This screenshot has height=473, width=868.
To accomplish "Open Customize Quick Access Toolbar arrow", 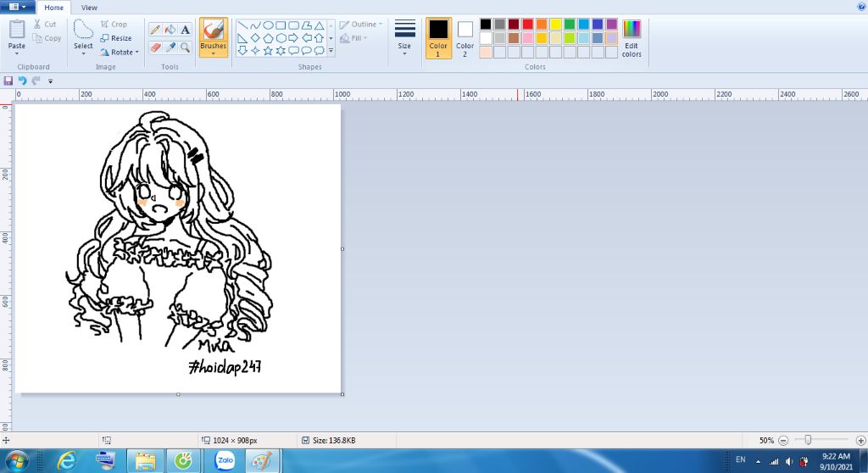I will click(50, 81).
